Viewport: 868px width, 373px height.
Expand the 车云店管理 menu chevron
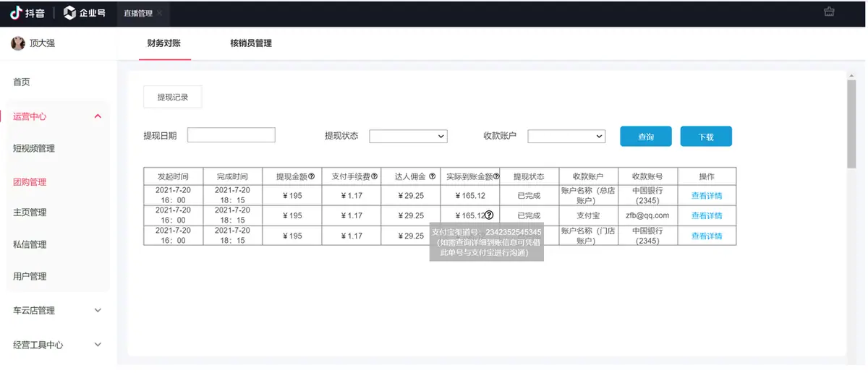click(98, 310)
